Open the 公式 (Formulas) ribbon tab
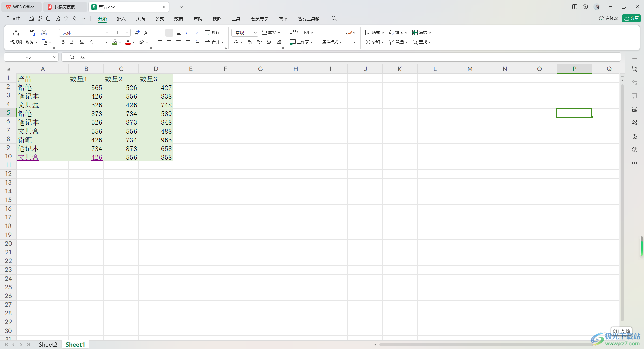This screenshot has width=644, height=349. coord(160,19)
